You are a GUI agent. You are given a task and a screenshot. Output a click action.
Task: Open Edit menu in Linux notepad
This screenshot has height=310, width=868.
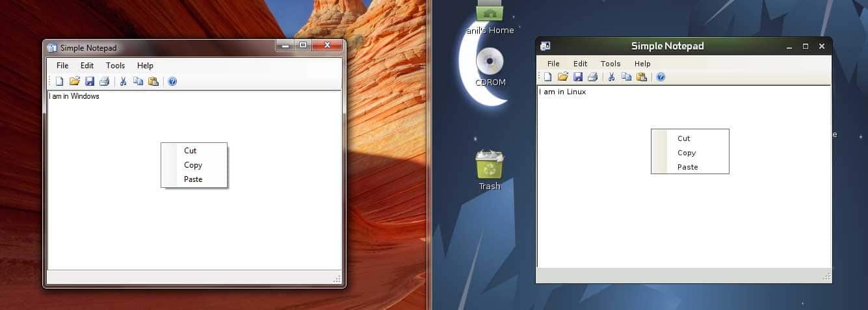pyautogui.click(x=581, y=64)
